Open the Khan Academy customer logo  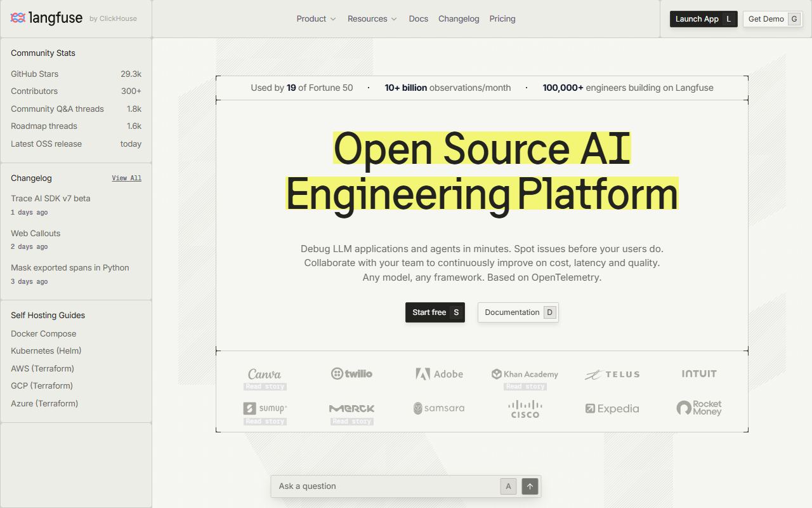[x=525, y=374]
